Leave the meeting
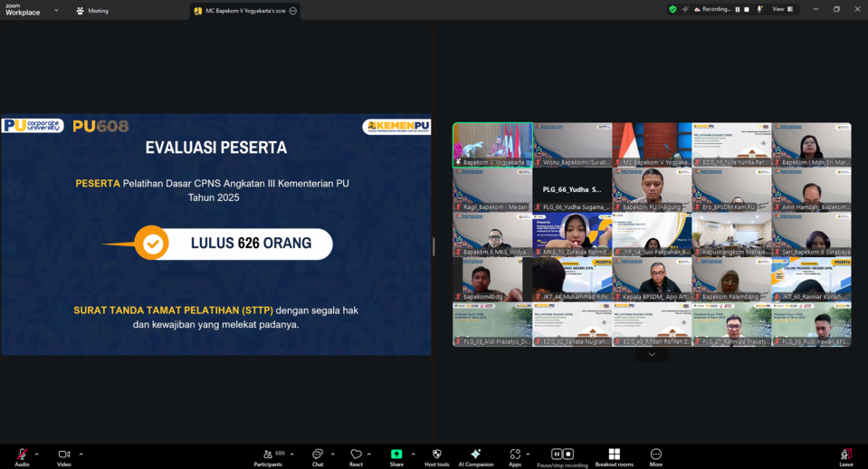This screenshot has width=868, height=469. [845, 456]
